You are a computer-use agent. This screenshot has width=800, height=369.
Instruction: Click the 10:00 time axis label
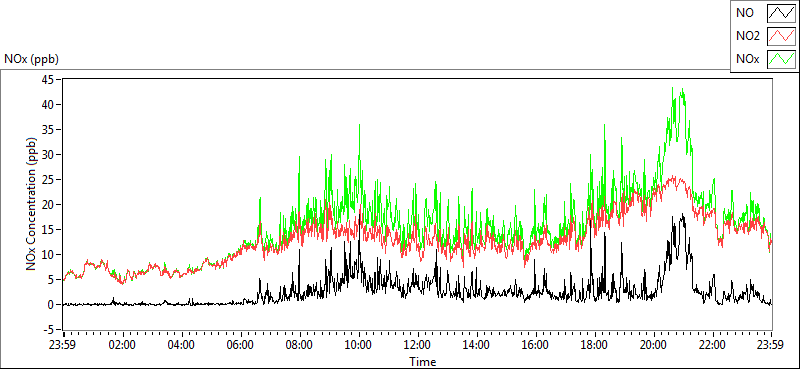click(x=359, y=345)
